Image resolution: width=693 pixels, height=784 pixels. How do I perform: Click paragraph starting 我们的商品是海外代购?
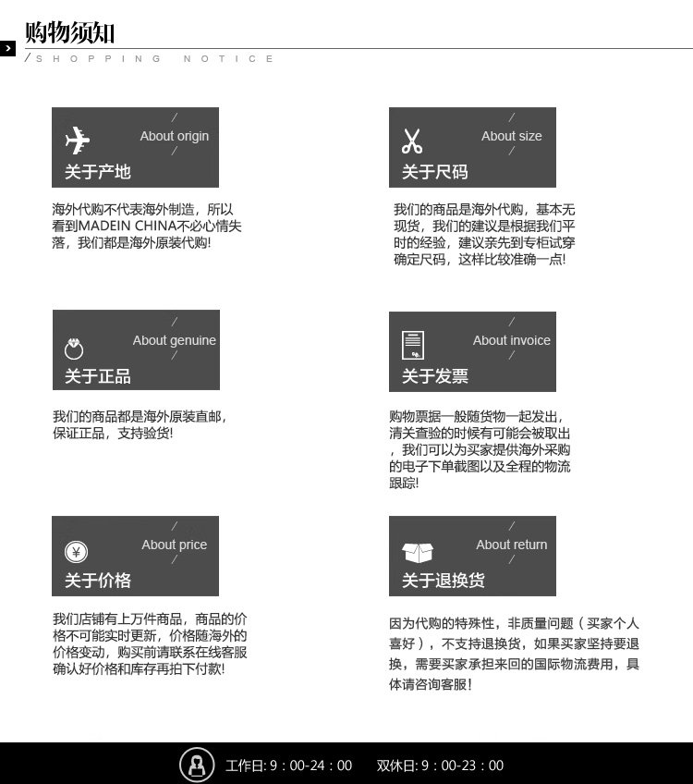pos(484,234)
